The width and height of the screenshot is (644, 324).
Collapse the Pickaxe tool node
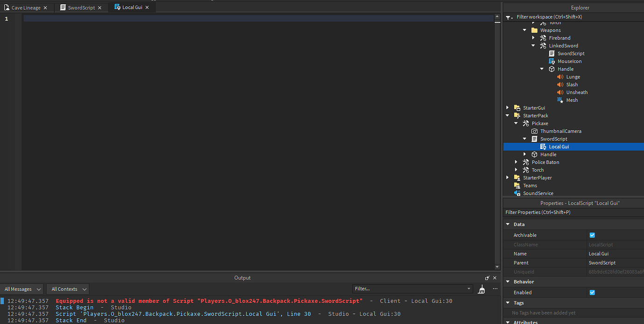coord(516,123)
